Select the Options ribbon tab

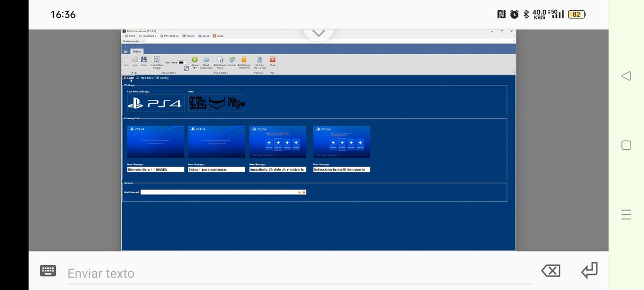137,52
